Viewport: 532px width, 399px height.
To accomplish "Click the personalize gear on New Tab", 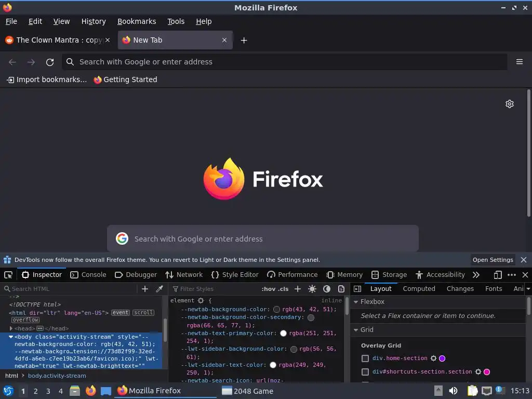I will (x=510, y=104).
